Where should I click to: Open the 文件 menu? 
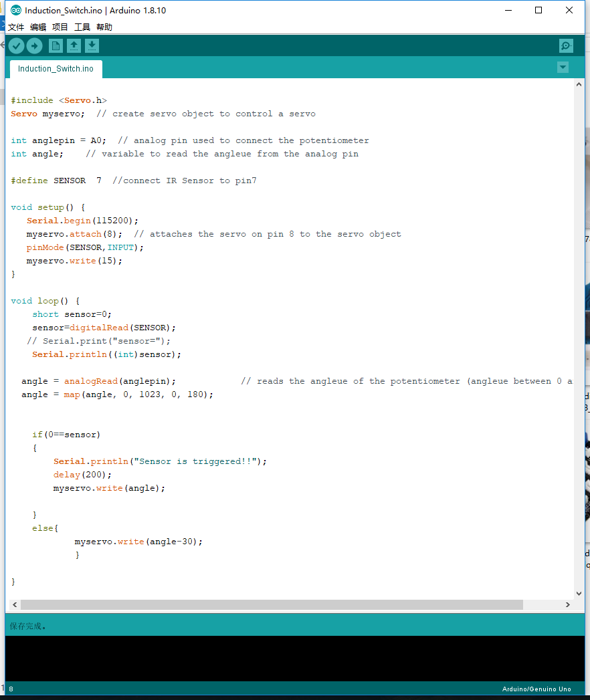click(x=17, y=27)
